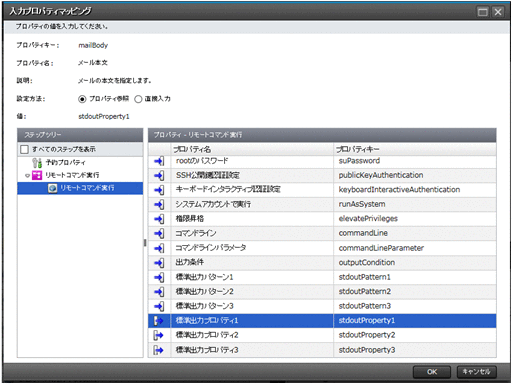The width and height of the screenshot is (514, 386).
Task: Click the panel splitter handle
Action: (145, 243)
